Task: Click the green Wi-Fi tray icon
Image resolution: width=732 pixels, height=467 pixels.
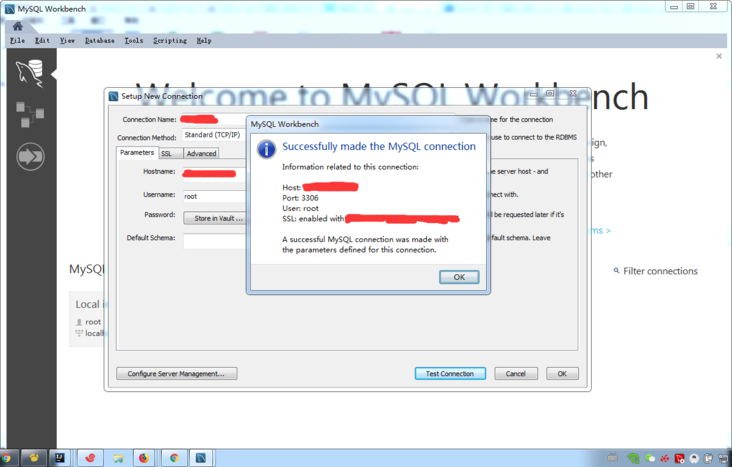Action: [633, 458]
